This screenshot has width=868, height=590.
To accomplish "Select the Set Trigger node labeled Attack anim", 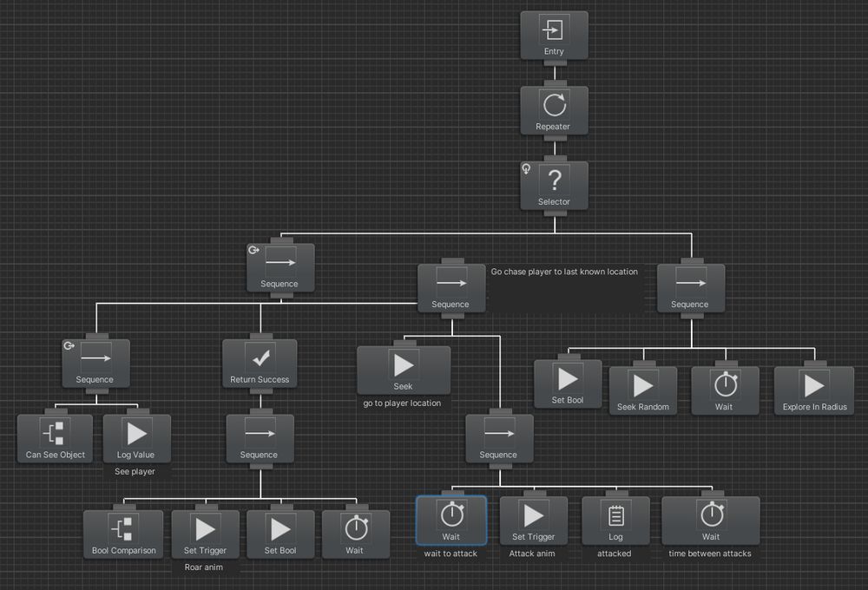I will click(x=534, y=521).
